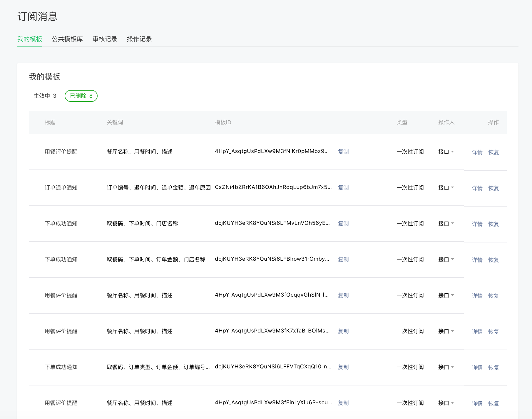
Task: Copy template ID starting 4HpY_AsqtgUsPdLXw9M3fOcqqv
Action: 343,295
